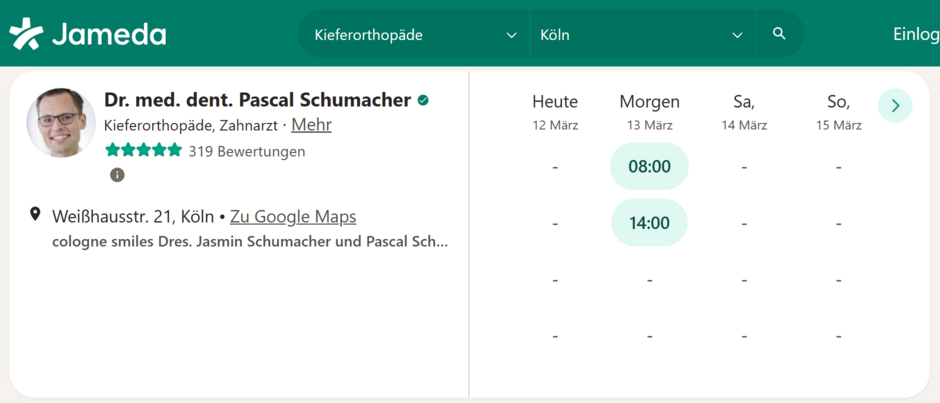Open Dr. Pascal Schumacher's profile photo
The height and width of the screenshot is (403, 940).
(61, 122)
